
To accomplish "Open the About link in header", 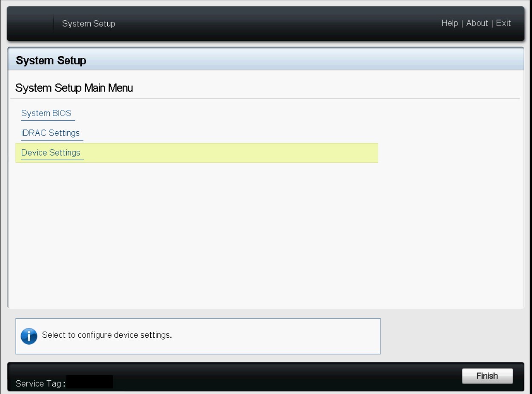I will pyautogui.click(x=477, y=23).
